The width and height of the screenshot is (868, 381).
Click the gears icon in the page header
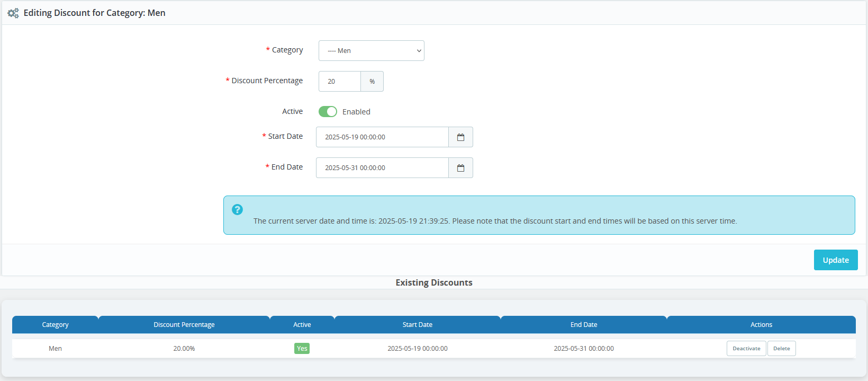[x=13, y=13]
